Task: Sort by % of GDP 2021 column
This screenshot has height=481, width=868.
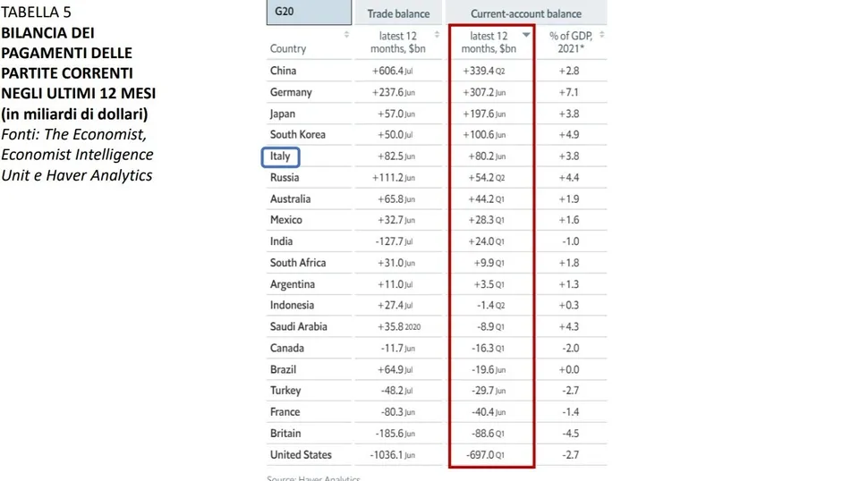Action: (601, 35)
